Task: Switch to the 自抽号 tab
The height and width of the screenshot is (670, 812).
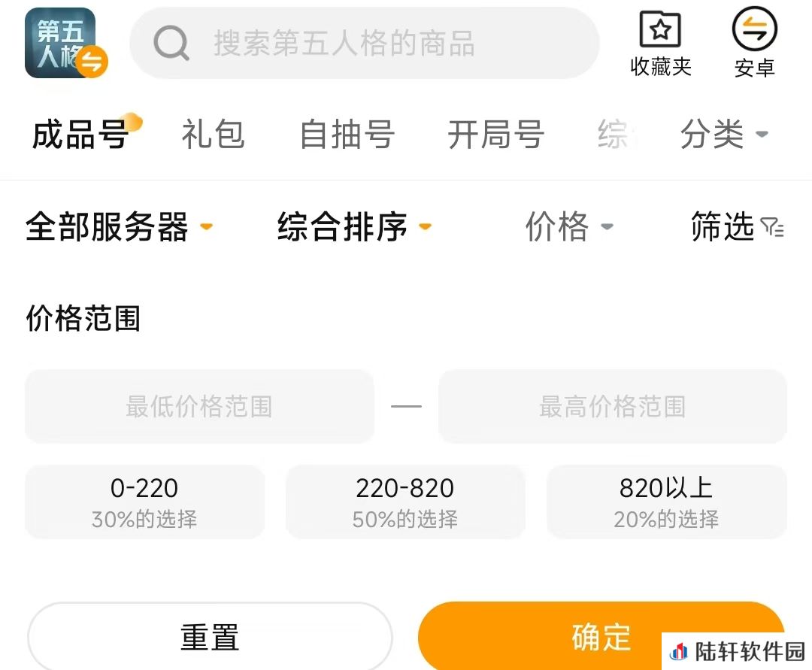Action: pos(347,134)
